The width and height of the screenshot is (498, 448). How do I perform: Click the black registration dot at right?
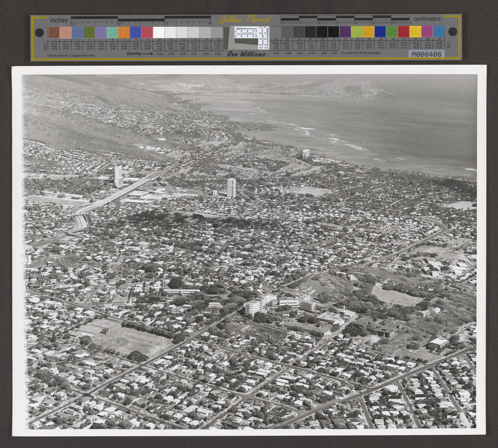(x=453, y=32)
